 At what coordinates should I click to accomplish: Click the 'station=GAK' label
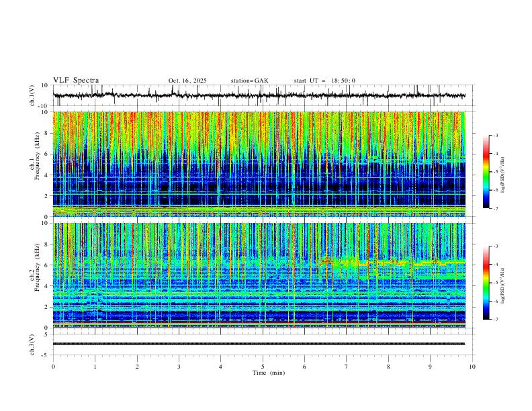coord(249,81)
